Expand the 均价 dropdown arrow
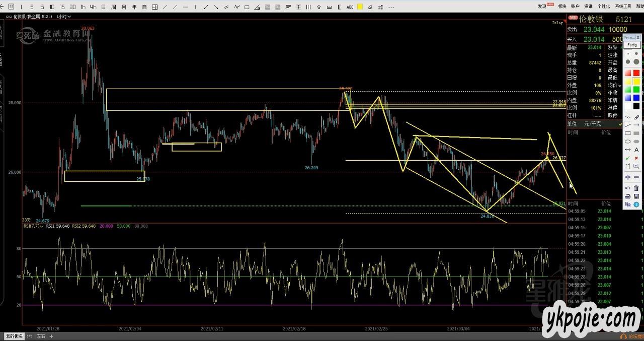 pos(620,86)
